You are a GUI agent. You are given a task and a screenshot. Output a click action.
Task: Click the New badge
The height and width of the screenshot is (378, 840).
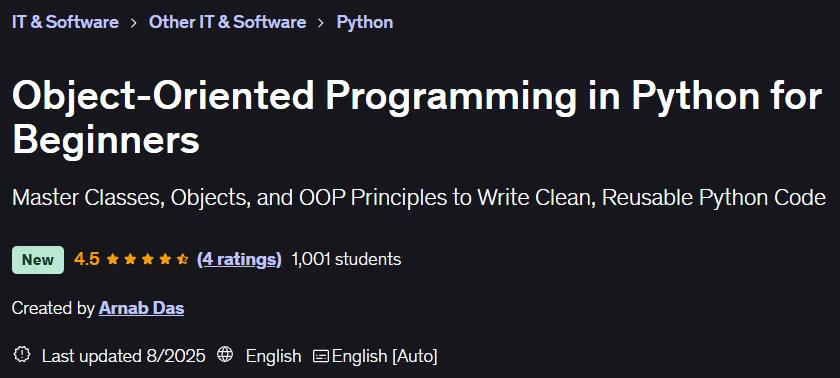tap(38, 260)
